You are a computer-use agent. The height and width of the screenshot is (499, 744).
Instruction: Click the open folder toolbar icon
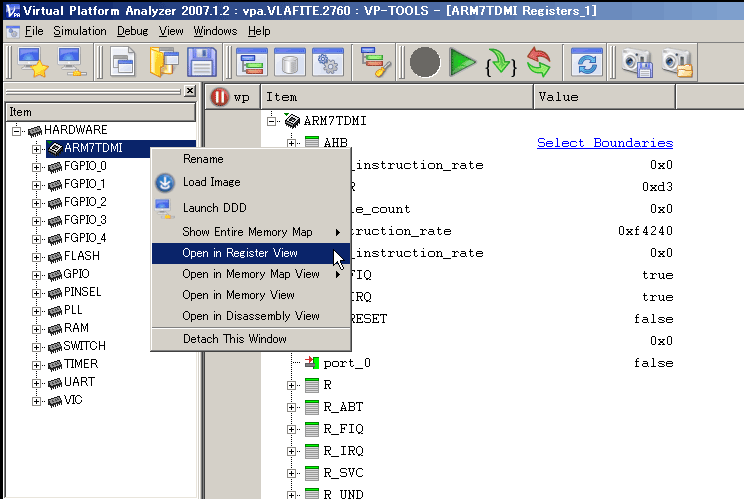pos(163,62)
